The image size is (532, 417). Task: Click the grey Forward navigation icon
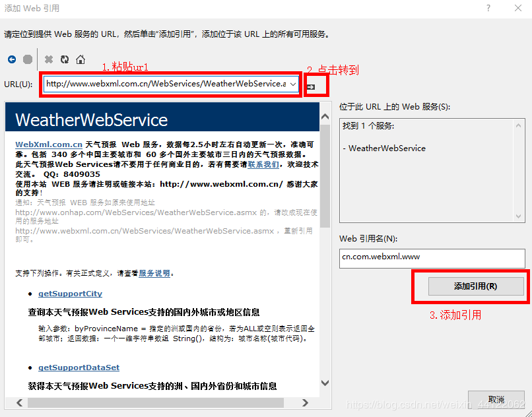click(x=28, y=59)
